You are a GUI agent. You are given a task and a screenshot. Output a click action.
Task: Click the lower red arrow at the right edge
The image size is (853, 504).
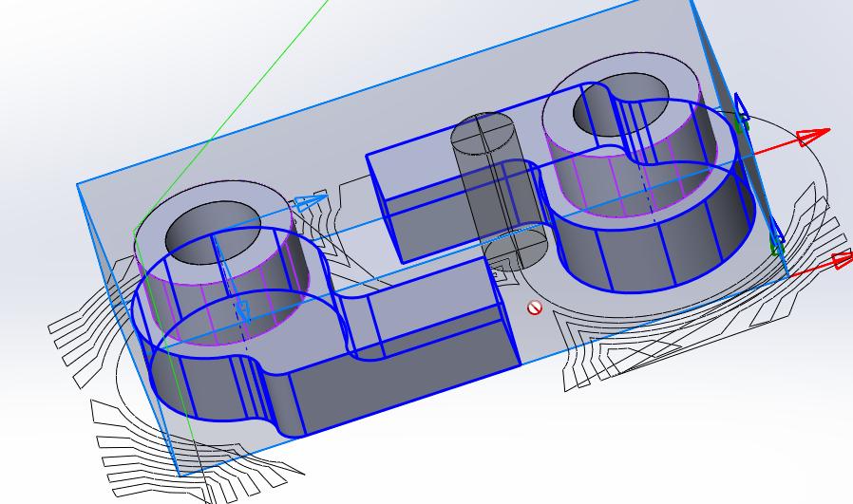coord(839,260)
